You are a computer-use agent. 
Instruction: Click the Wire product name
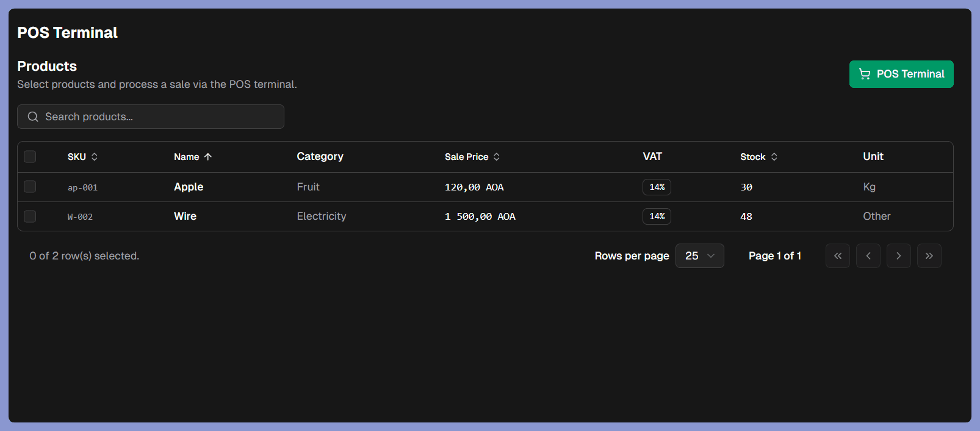click(185, 216)
